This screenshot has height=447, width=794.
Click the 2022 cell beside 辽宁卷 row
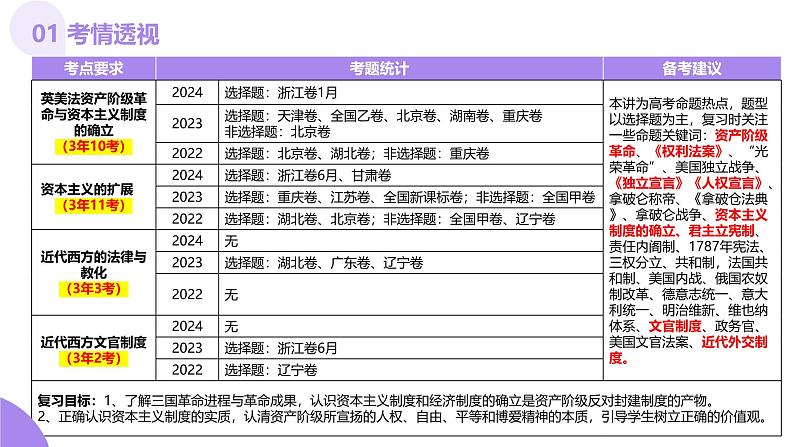tap(187, 370)
